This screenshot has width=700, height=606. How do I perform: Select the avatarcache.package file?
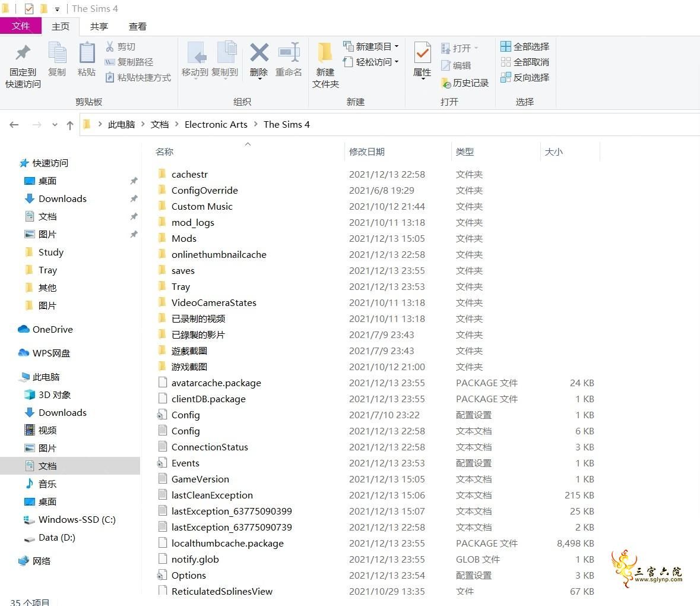click(x=216, y=383)
